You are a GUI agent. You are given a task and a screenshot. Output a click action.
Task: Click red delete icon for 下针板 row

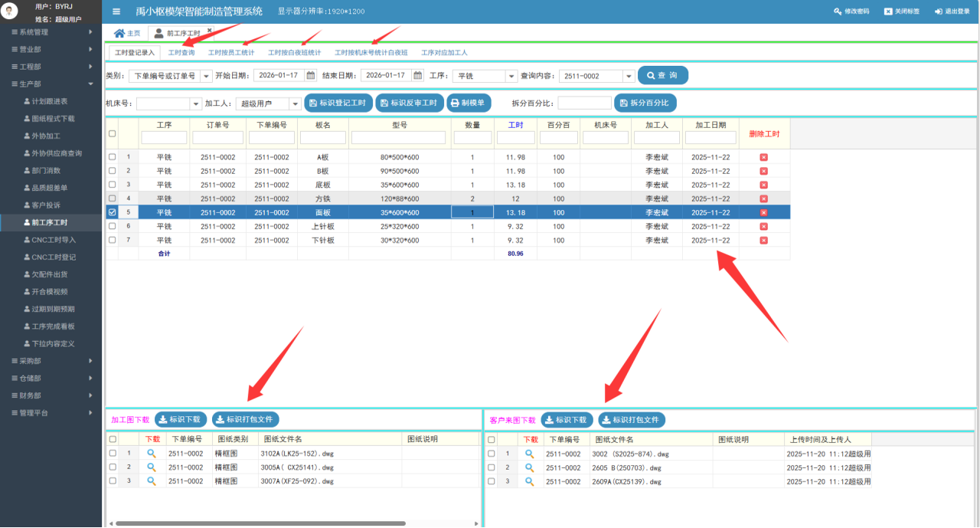763,241
